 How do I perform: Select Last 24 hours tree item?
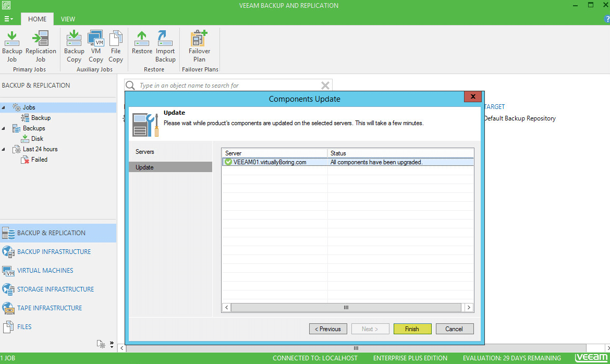40,149
